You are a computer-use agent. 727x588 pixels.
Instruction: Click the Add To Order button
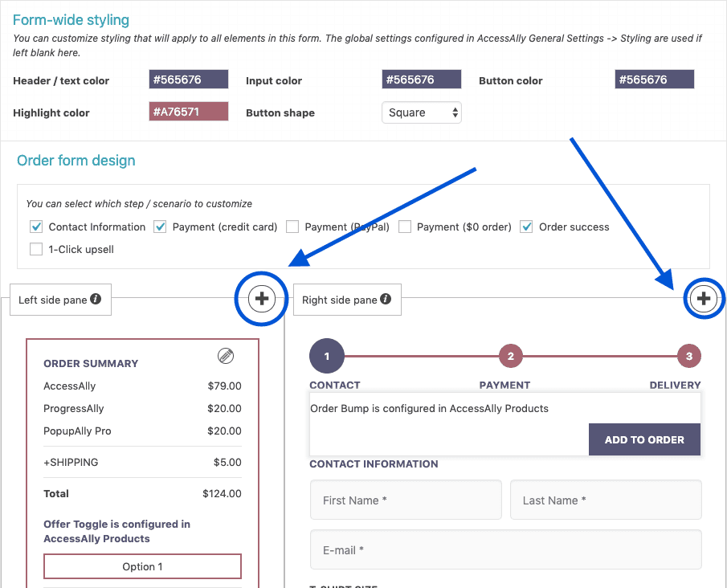tap(644, 439)
